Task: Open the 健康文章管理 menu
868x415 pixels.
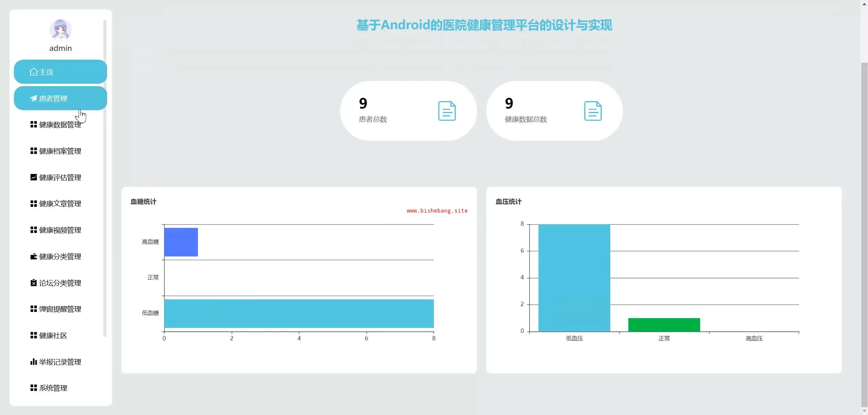Action: [60, 204]
